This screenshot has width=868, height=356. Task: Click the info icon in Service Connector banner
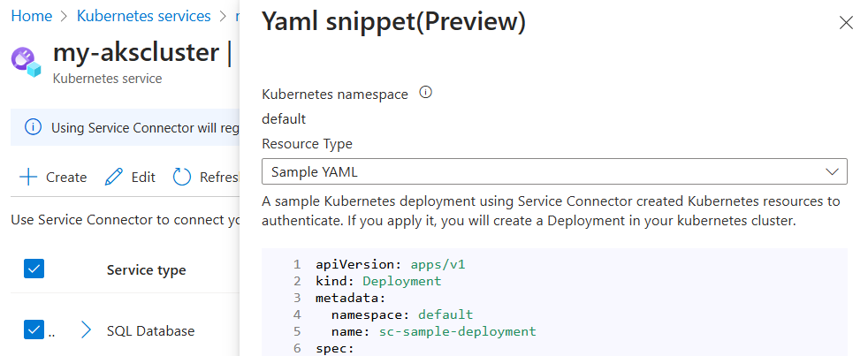[x=33, y=127]
